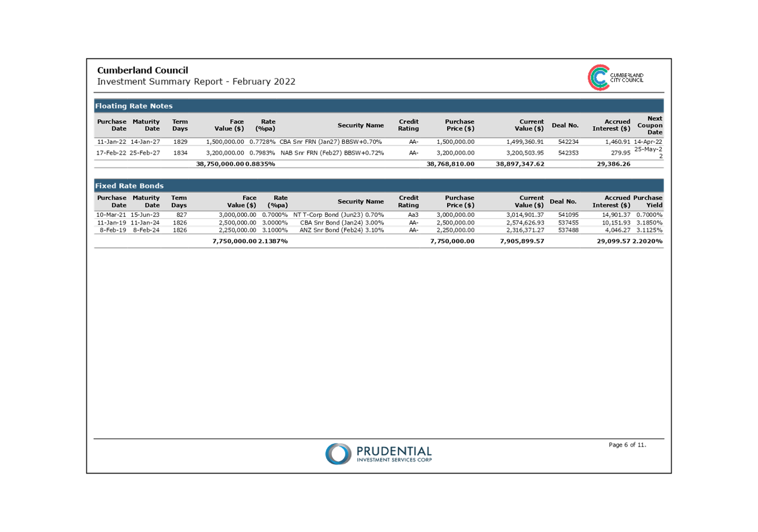The height and width of the screenshot is (532, 758).
Task: Click accrued interest 10,151.93
Action: coord(616,222)
